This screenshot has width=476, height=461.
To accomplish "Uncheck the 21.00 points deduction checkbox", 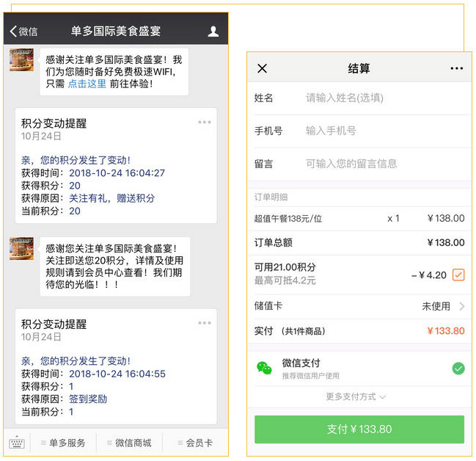I will (458, 275).
